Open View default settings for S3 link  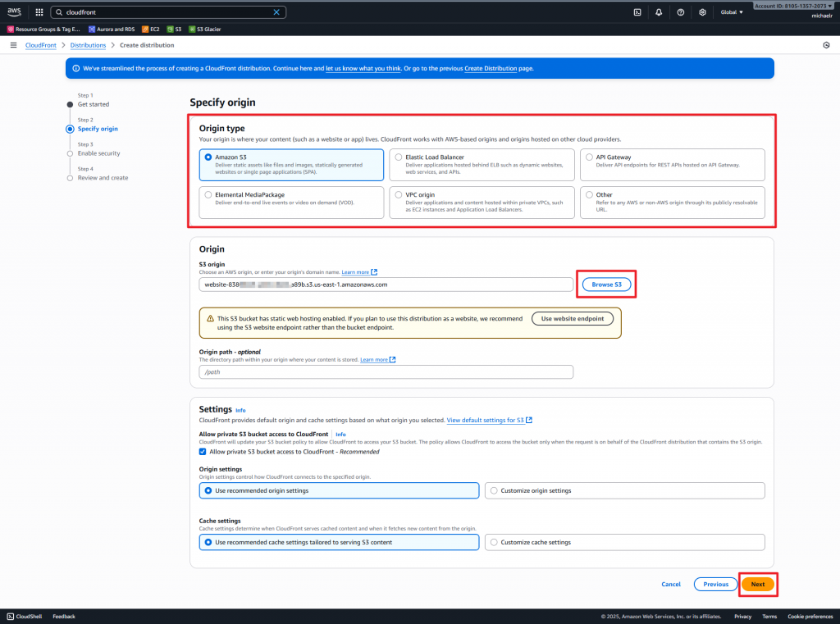click(x=489, y=420)
